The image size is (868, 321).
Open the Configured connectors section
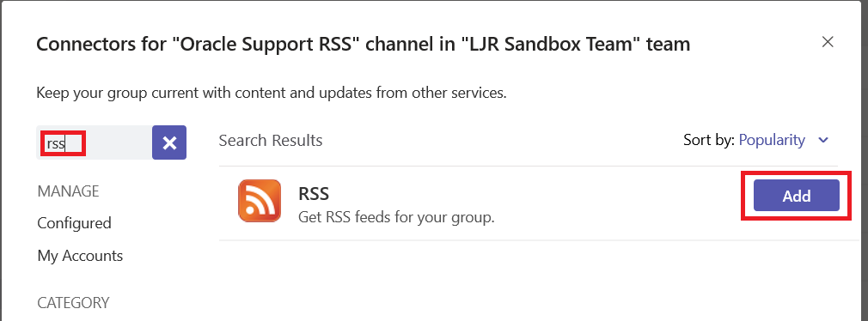point(74,223)
